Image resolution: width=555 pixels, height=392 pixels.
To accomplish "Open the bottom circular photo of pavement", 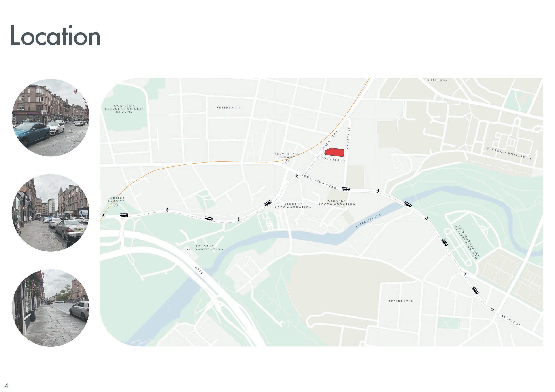I will click(x=51, y=308).
